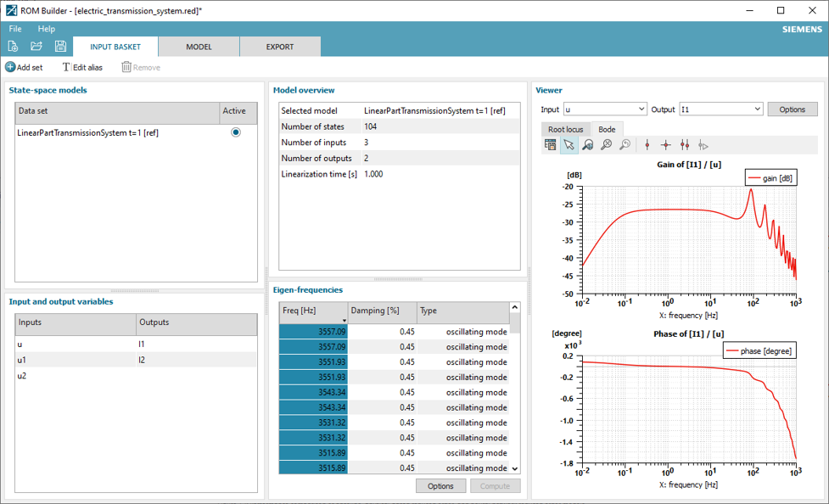Image resolution: width=829 pixels, height=504 pixels.
Task: Click the Open file folder icon
Action: point(36,46)
